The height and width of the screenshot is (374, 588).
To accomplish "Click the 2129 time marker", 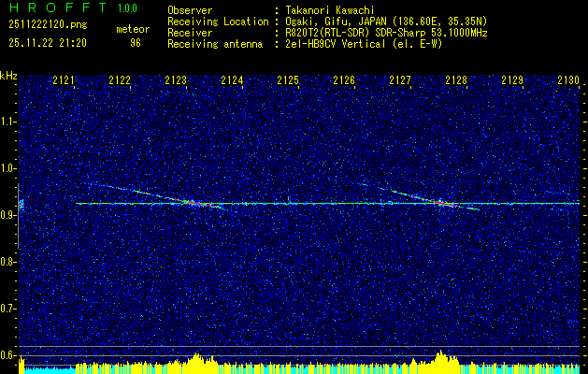I will point(512,80).
